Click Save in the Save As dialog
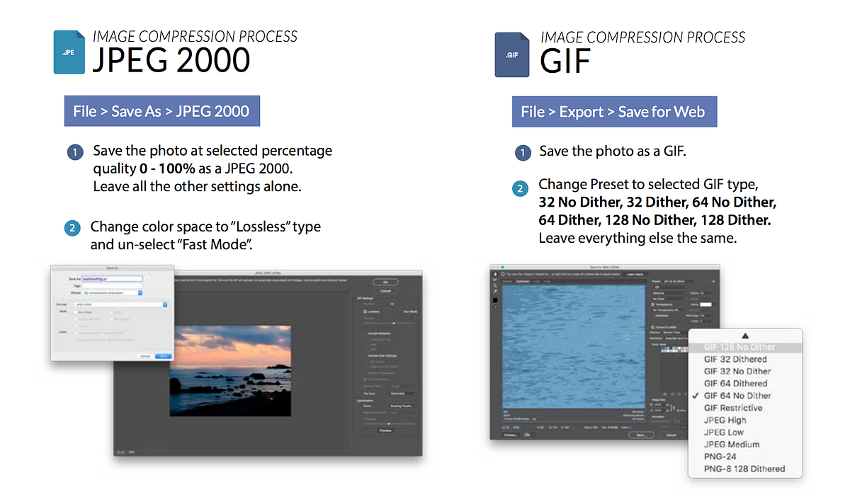Viewport: 850px width, 504px height. click(164, 356)
